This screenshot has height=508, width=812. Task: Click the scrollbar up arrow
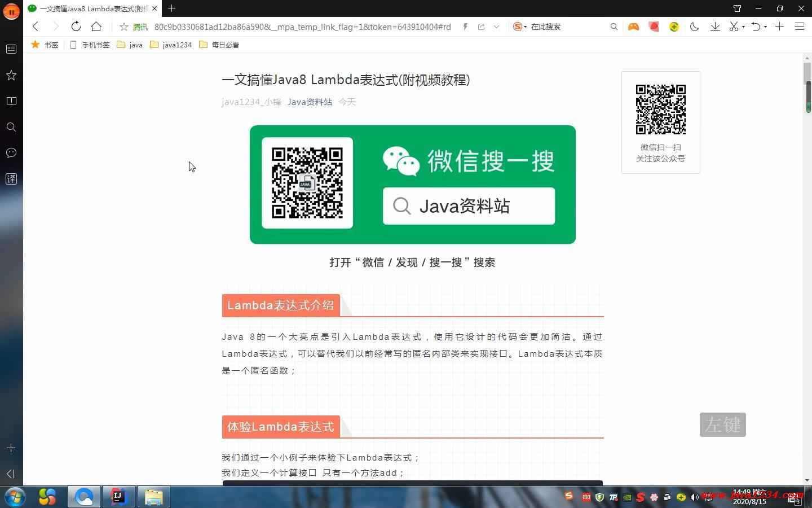pyautogui.click(x=807, y=58)
